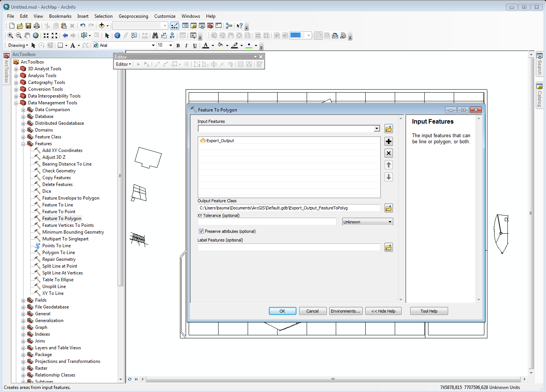The image size is (546, 392).
Task: Move the input entry up with the arrow
Action: (x=389, y=165)
